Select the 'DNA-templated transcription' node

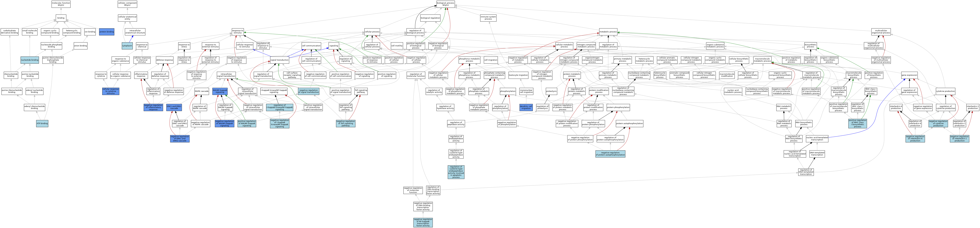817,154
